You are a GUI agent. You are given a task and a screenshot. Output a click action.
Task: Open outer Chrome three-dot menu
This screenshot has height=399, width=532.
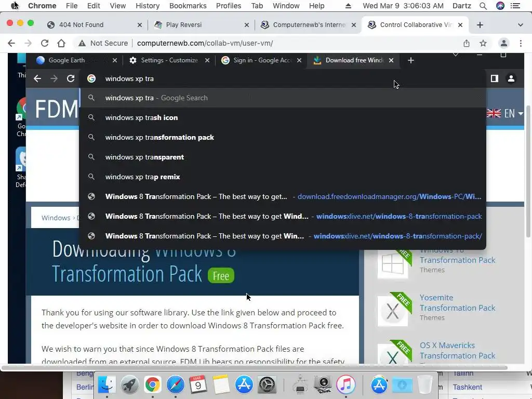point(521,43)
